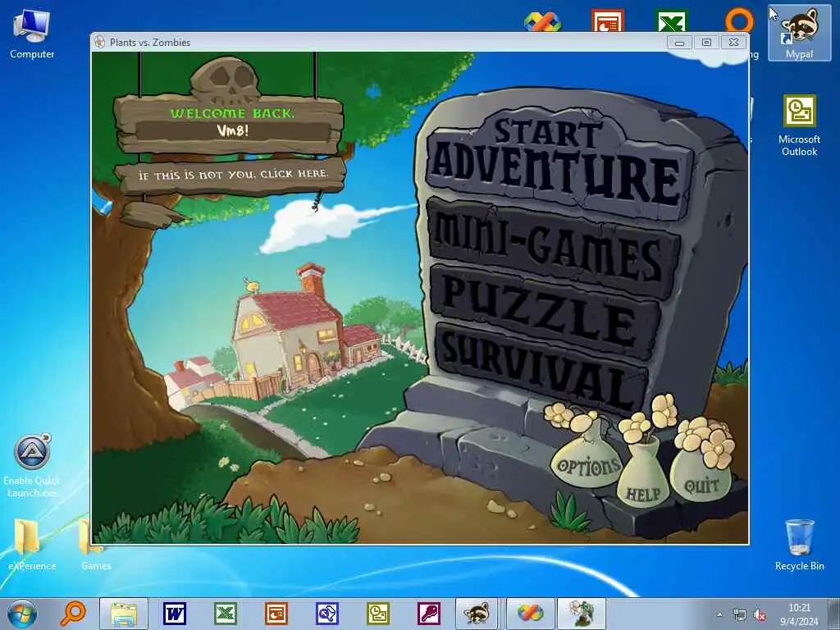Viewport: 840px width, 630px height.
Task: Select the Mypal raccoon desktop shortcut
Action: (x=799, y=33)
